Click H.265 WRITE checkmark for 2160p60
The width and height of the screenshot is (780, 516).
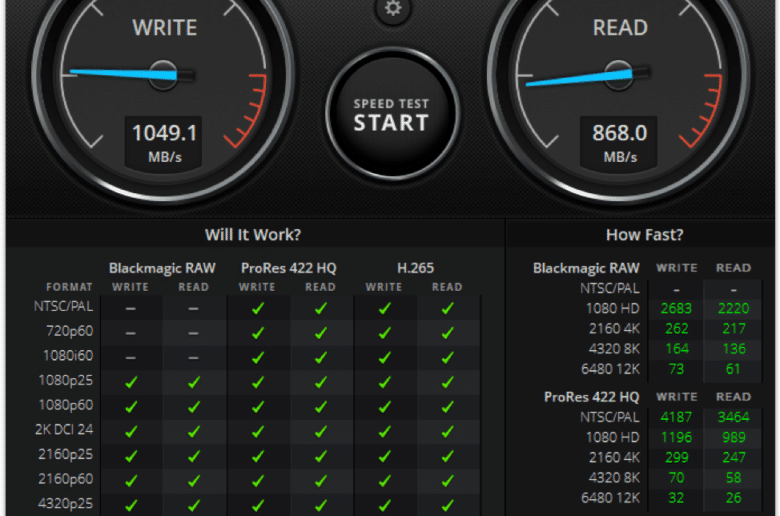click(x=385, y=481)
